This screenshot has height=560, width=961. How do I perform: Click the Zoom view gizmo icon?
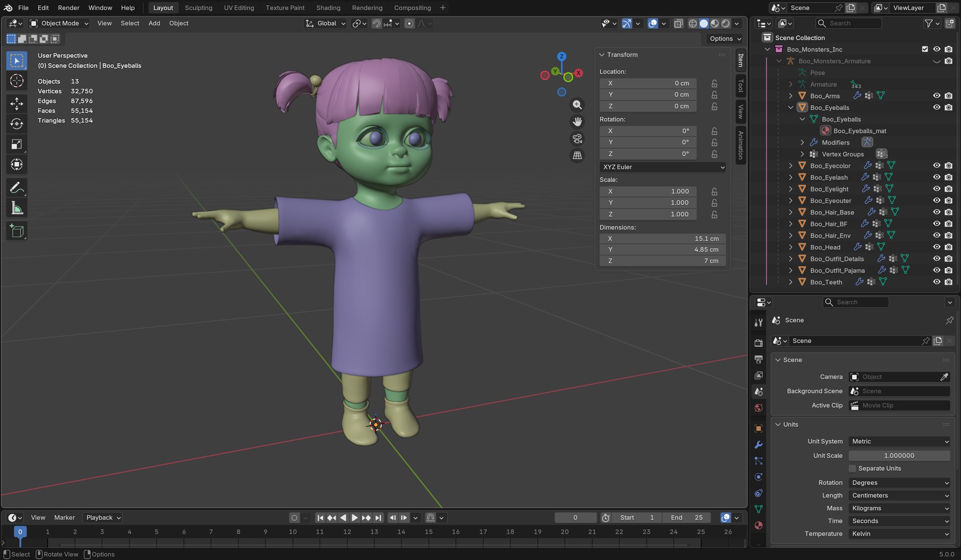pos(577,105)
